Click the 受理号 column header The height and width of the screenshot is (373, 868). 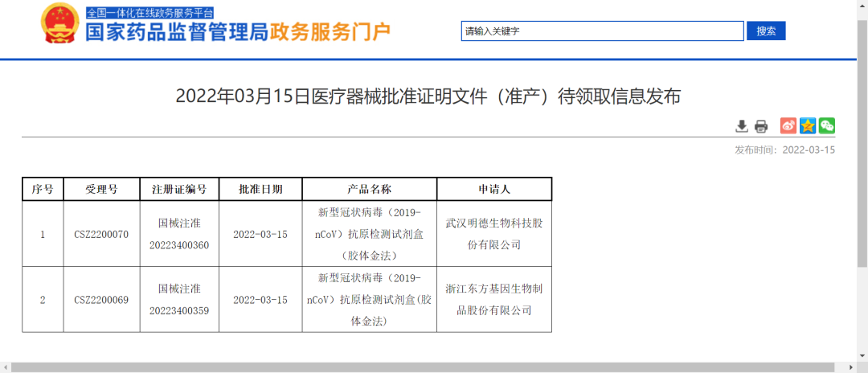click(102, 189)
